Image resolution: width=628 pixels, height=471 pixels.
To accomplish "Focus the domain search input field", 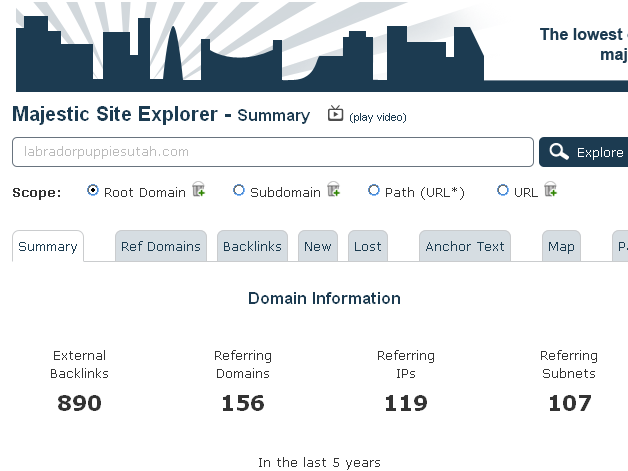I will (273, 152).
